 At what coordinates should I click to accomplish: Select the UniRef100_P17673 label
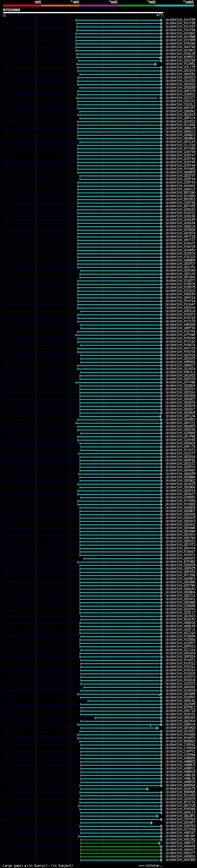click(180, 450)
